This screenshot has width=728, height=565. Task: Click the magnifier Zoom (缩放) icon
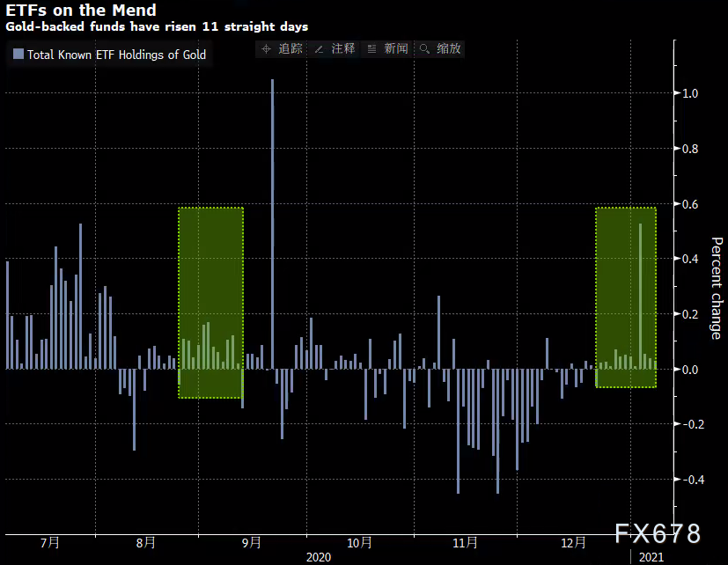click(424, 49)
